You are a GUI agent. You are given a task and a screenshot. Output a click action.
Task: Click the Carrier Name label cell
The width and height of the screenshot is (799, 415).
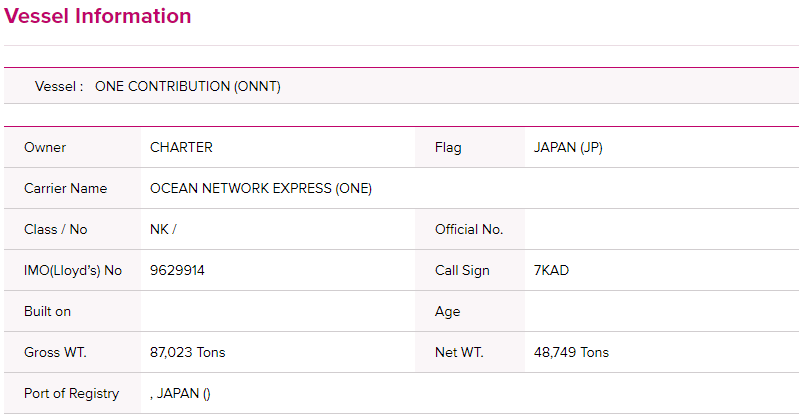72,188
